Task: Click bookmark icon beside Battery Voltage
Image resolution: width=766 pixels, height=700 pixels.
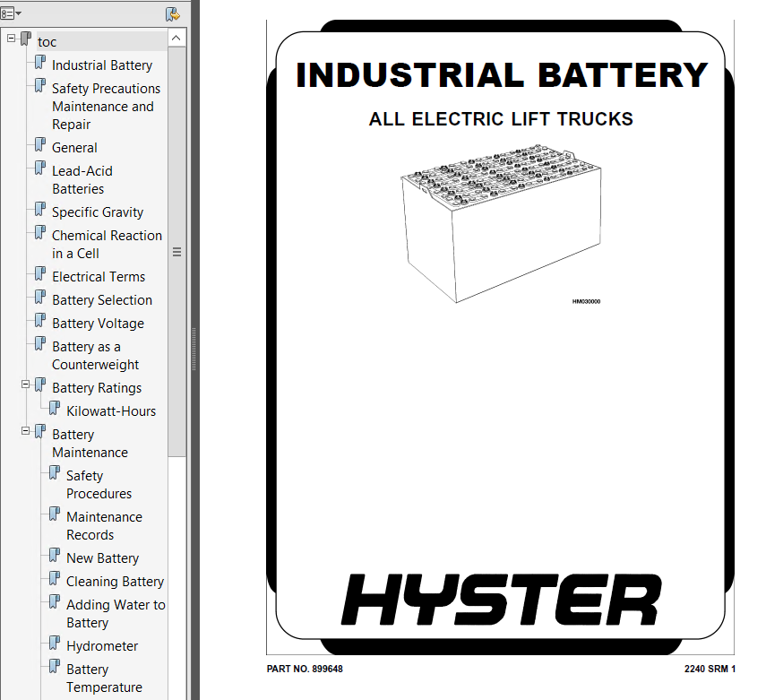Action: pyautogui.click(x=40, y=321)
